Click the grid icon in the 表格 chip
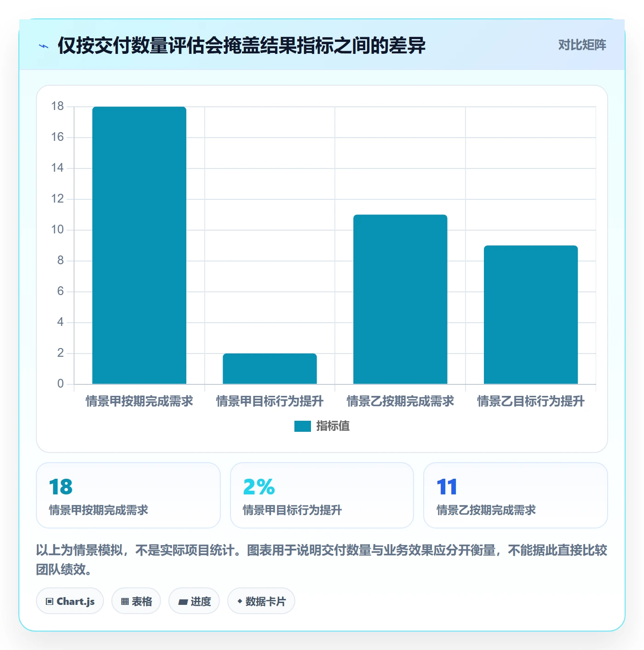The image size is (644, 650). [125, 602]
